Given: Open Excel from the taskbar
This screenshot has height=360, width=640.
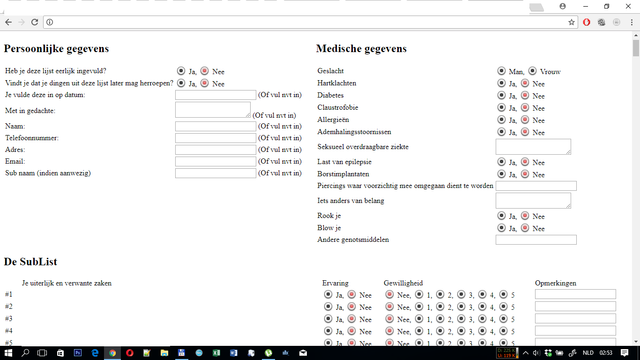Looking at the screenshot, I should tap(216, 353).
